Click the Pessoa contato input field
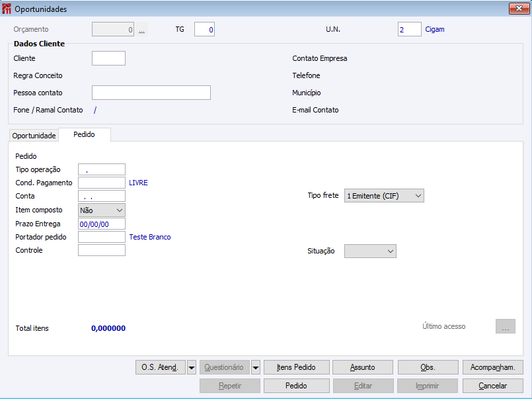This screenshot has width=532, height=399. coord(151,93)
